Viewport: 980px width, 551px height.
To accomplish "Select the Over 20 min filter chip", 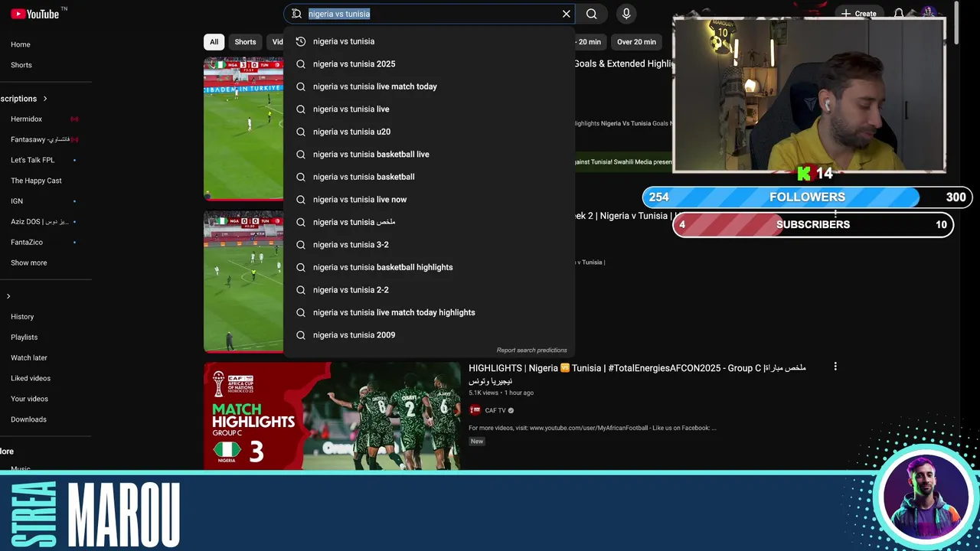I will tap(636, 42).
